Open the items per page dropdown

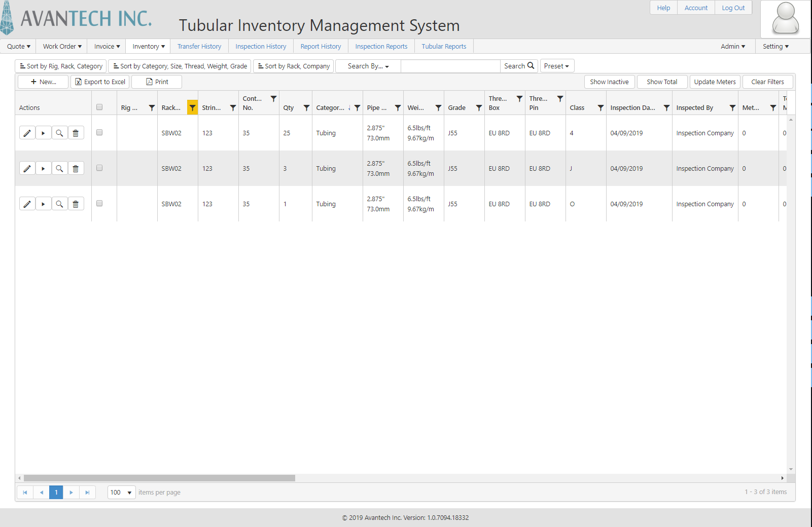coord(122,493)
